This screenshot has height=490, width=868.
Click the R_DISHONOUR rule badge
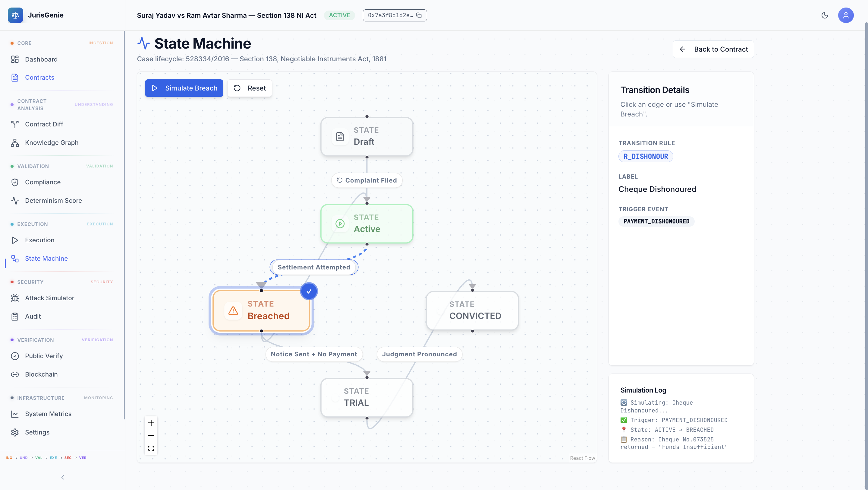(645, 157)
